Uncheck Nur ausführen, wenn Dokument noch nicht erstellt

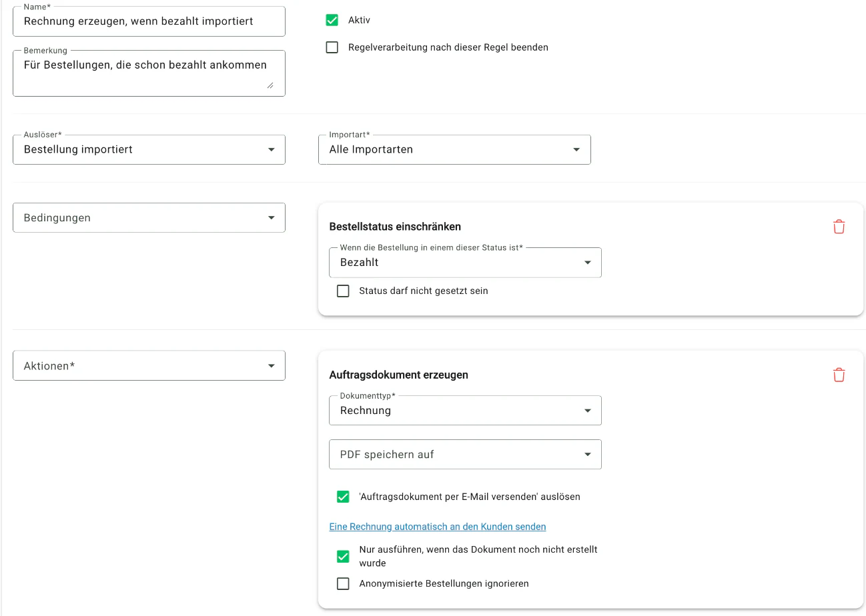tap(343, 556)
